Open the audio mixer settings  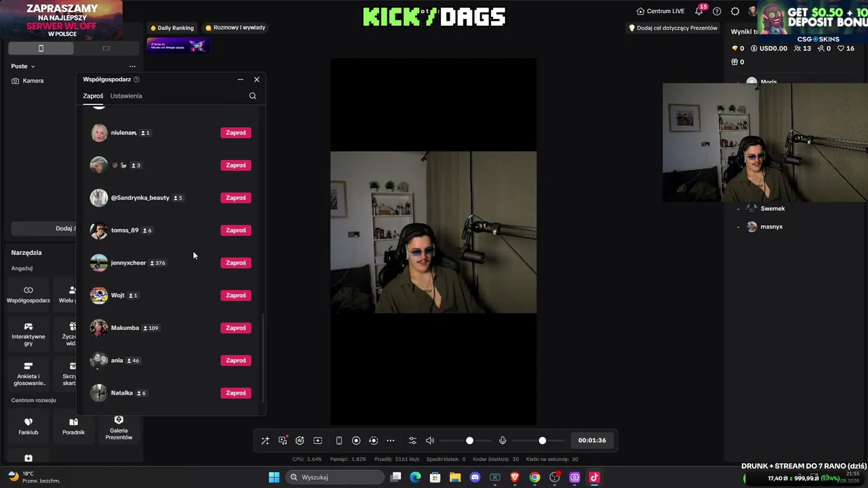pyautogui.click(x=412, y=441)
